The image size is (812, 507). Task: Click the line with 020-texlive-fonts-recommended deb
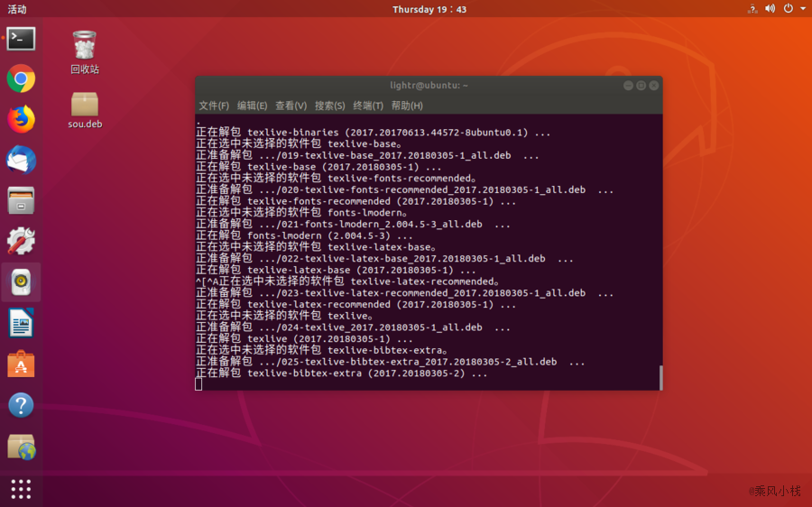[x=404, y=190]
